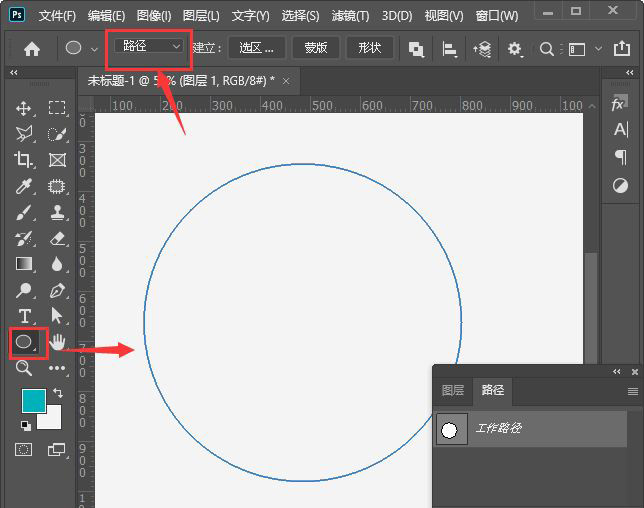Select the Hand tool
The width and height of the screenshot is (644, 508).
[57, 342]
